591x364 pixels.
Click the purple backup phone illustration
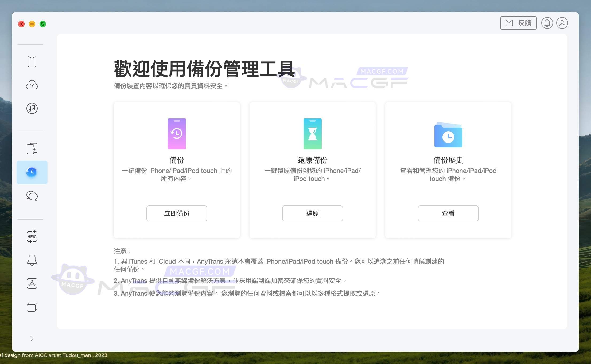point(177,134)
